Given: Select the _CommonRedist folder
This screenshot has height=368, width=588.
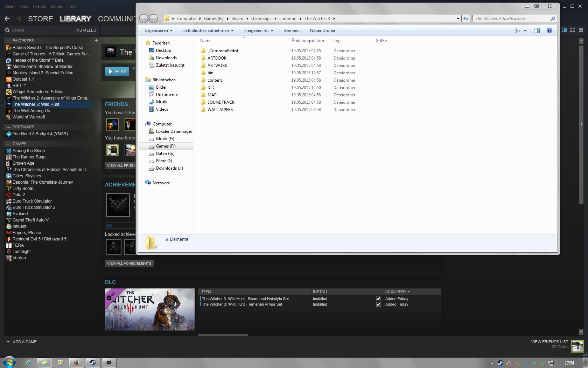Looking at the screenshot, I should coord(223,51).
